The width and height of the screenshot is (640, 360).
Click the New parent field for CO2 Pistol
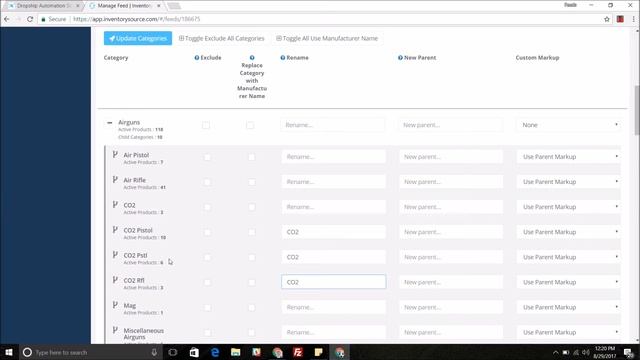click(x=451, y=232)
